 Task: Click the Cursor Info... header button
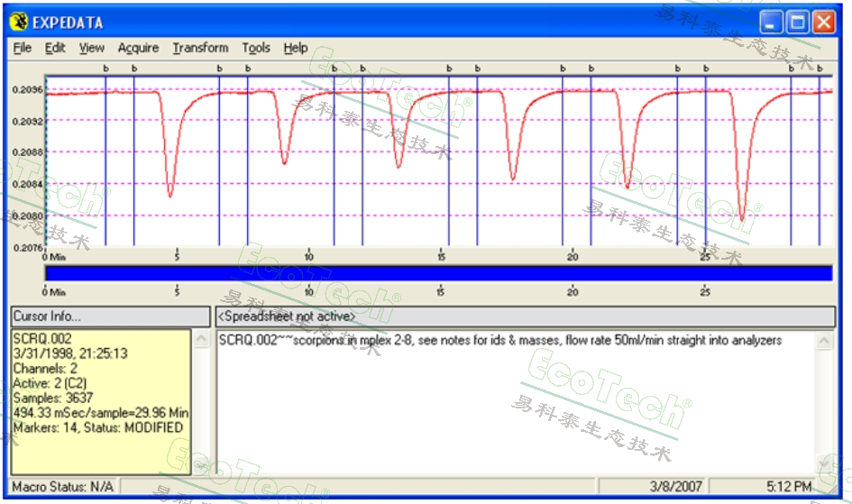(108, 316)
